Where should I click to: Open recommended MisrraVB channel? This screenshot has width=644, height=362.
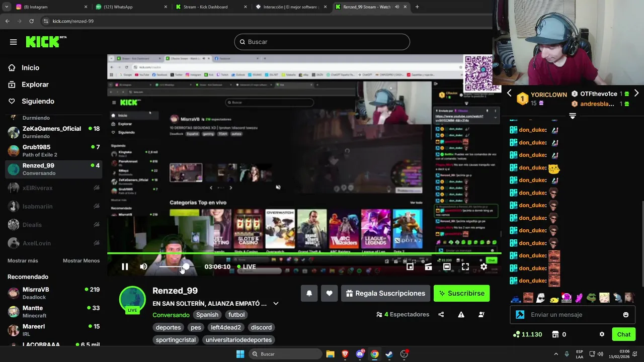pyautogui.click(x=53, y=293)
